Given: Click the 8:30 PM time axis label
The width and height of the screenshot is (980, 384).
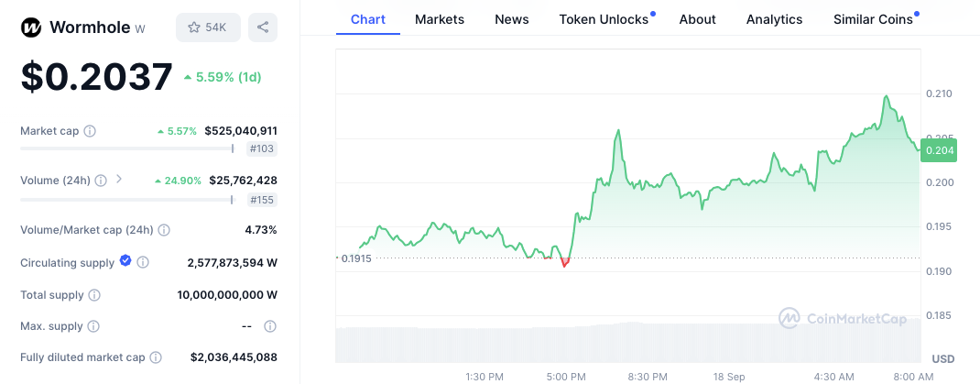Looking at the screenshot, I should tap(648, 377).
